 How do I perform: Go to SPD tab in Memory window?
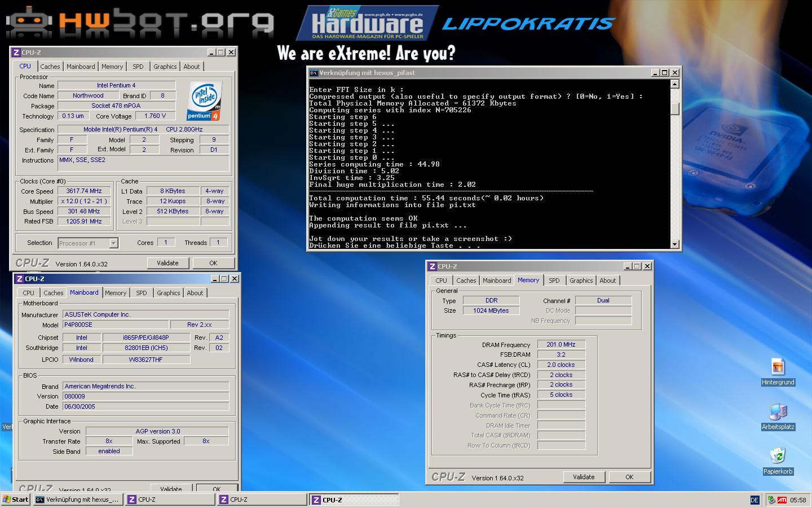click(x=554, y=281)
